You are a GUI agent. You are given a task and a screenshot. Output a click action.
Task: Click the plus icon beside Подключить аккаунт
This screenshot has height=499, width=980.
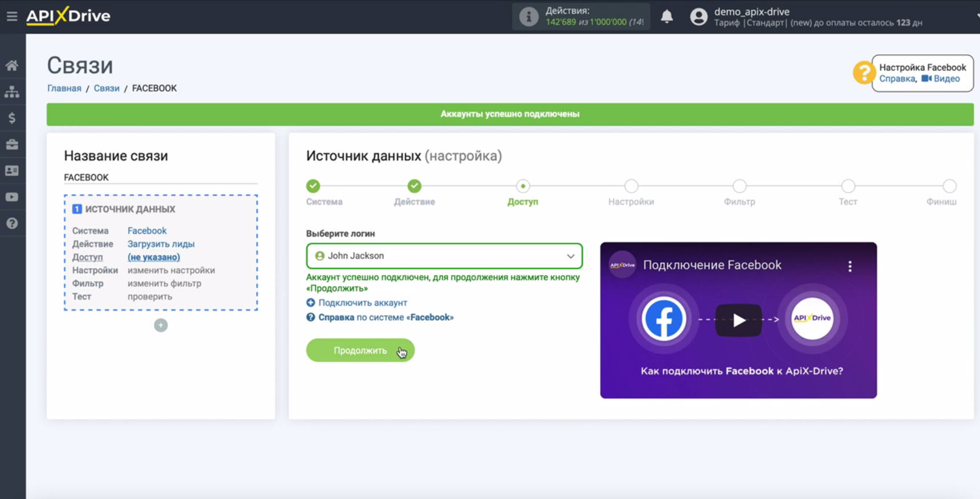pos(311,302)
